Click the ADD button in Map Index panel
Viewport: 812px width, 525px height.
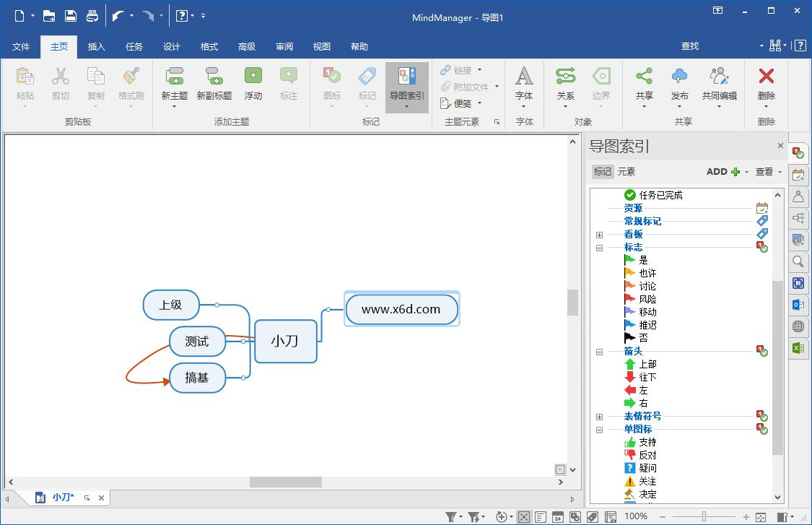coord(722,171)
